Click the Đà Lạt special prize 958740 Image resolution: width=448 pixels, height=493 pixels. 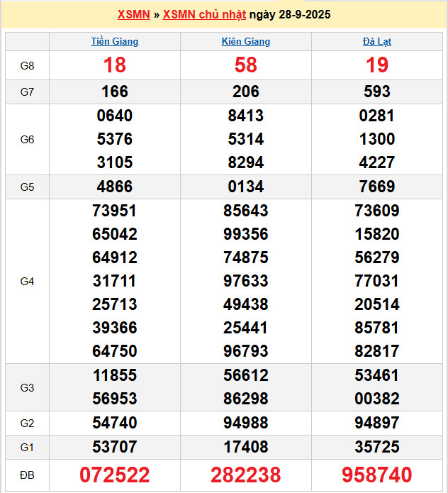click(377, 475)
